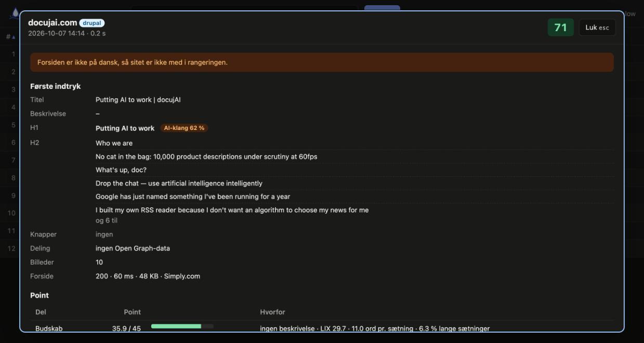
Task: Click the green score badge showing 71
Action: pyautogui.click(x=560, y=28)
